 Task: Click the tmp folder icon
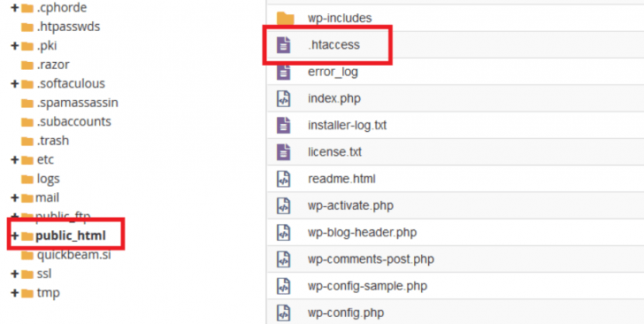point(27,293)
